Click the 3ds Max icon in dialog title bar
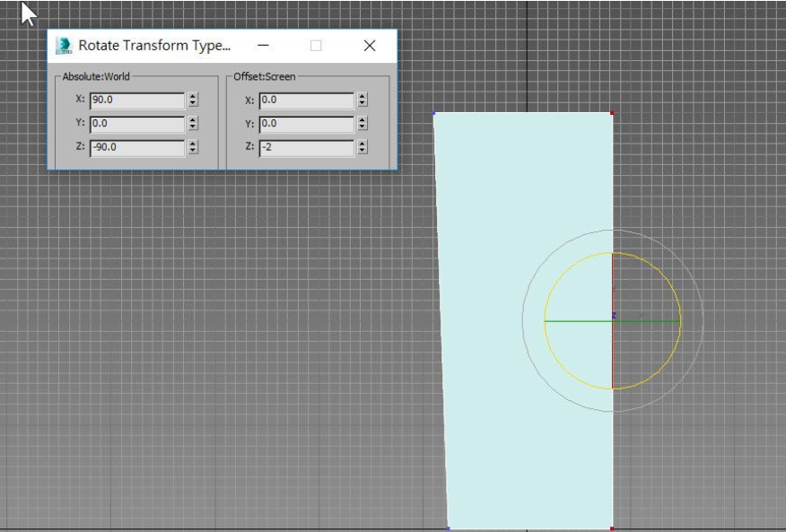The width and height of the screenshot is (786, 532). 65,46
